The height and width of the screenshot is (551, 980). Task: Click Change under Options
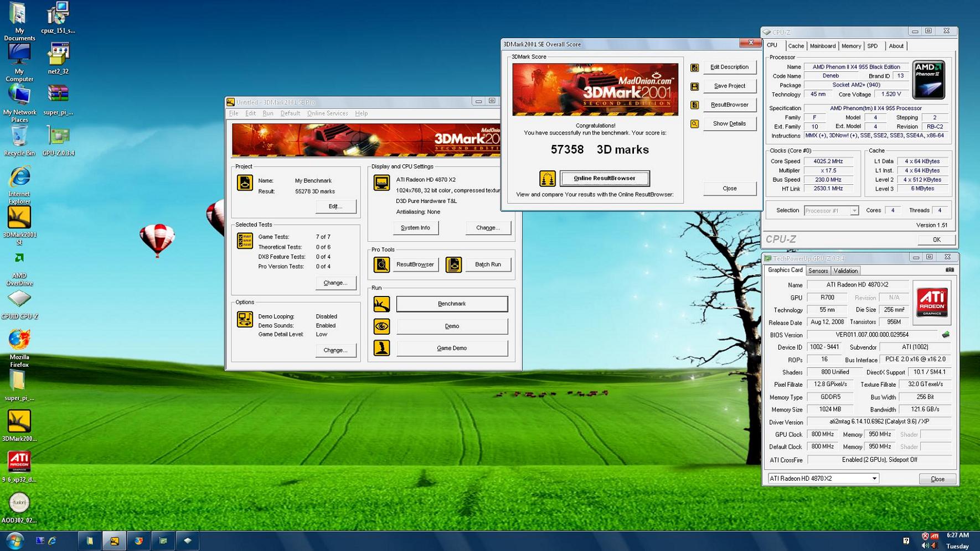pos(336,350)
